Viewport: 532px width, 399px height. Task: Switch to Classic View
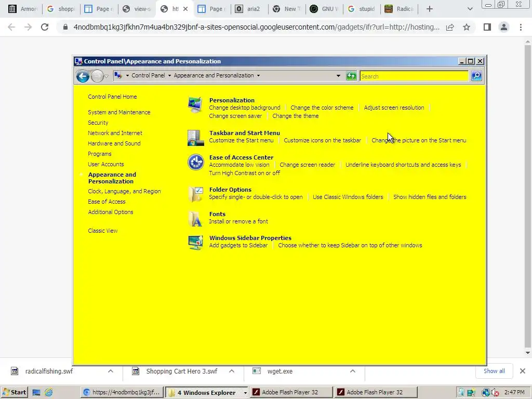(x=103, y=231)
